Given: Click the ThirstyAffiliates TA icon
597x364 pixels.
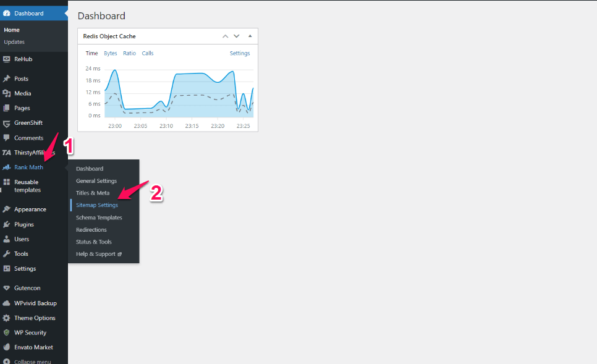Looking at the screenshot, I should coord(6,153).
